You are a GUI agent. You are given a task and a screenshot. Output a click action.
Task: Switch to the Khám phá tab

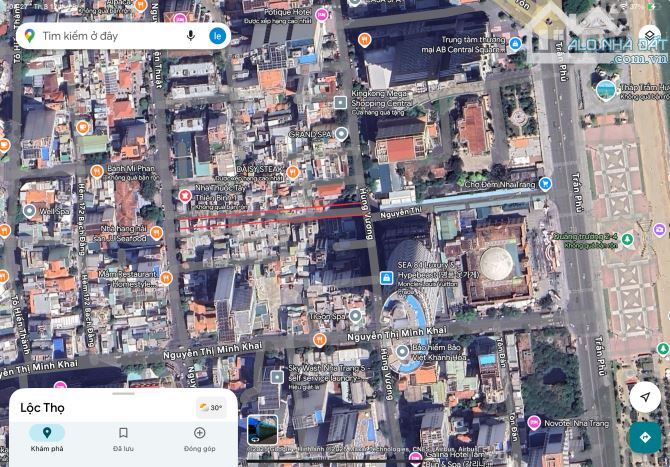pos(46,438)
